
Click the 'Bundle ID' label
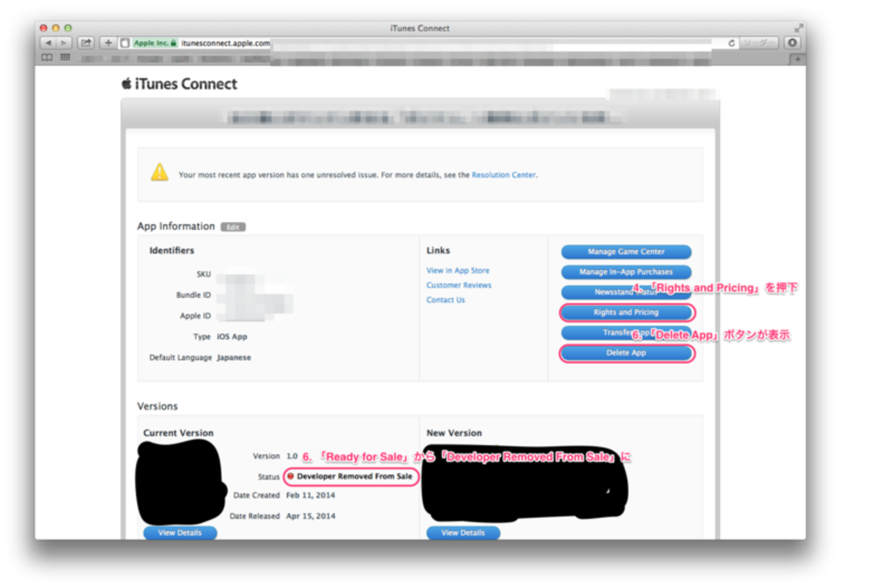point(193,295)
